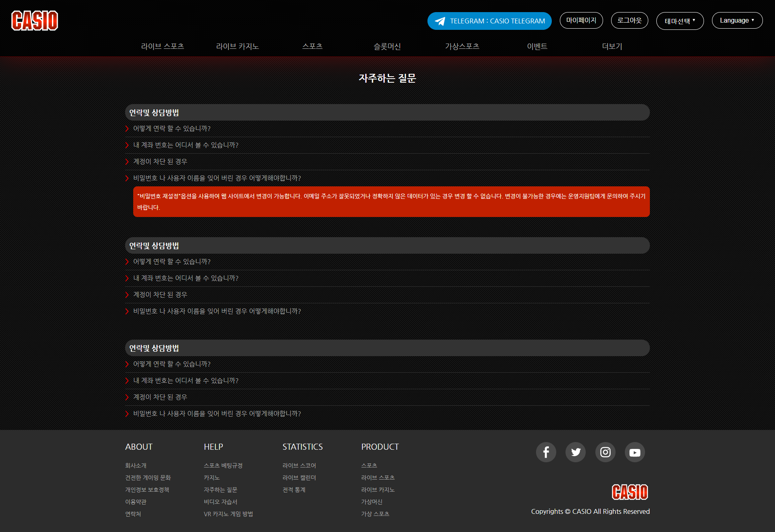Screen dimensions: 775x532
Task: Open the Instagram icon link
Action: 605,452
